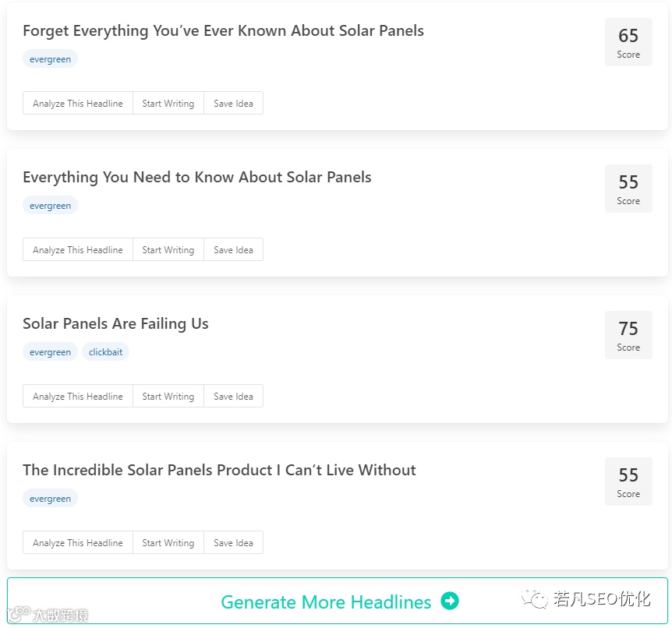
Task: Open the 75 score box
Action: click(x=628, y=335)
